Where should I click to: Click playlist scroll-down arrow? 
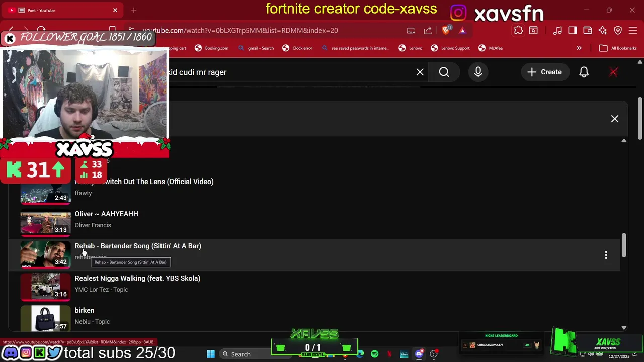624,328
